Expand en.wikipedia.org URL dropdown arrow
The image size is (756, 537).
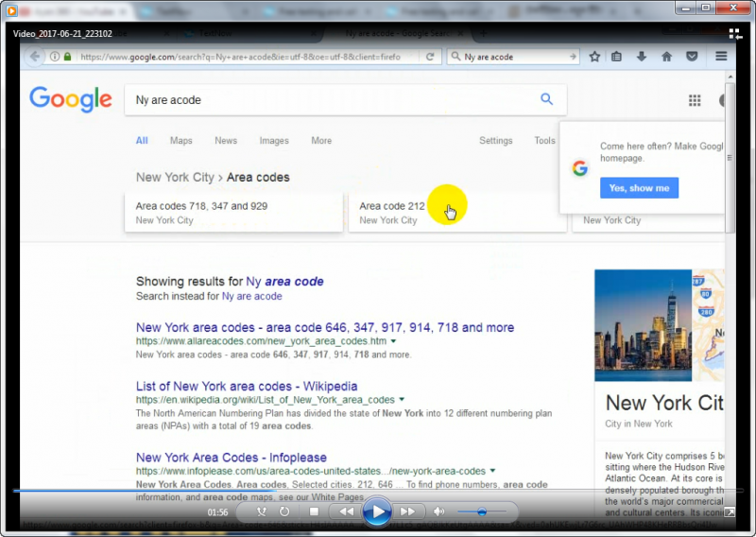click(x=402, y=400)
